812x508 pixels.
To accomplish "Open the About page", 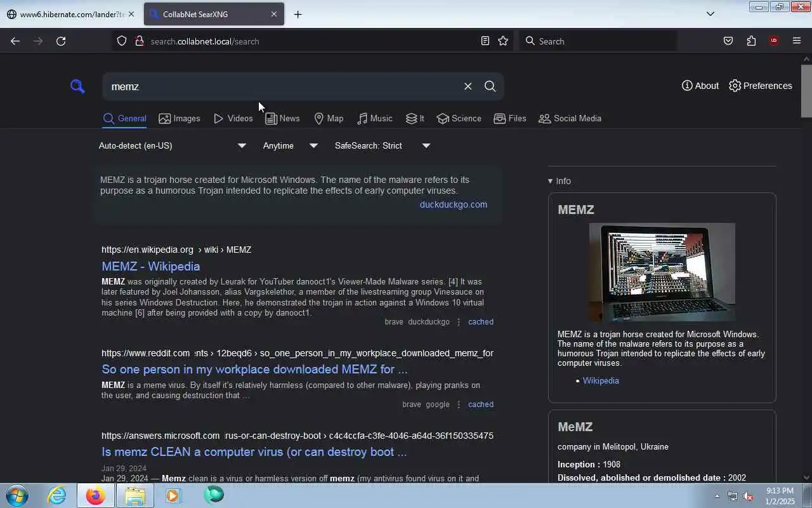I will pyautogui.click(x=700, y=86).
